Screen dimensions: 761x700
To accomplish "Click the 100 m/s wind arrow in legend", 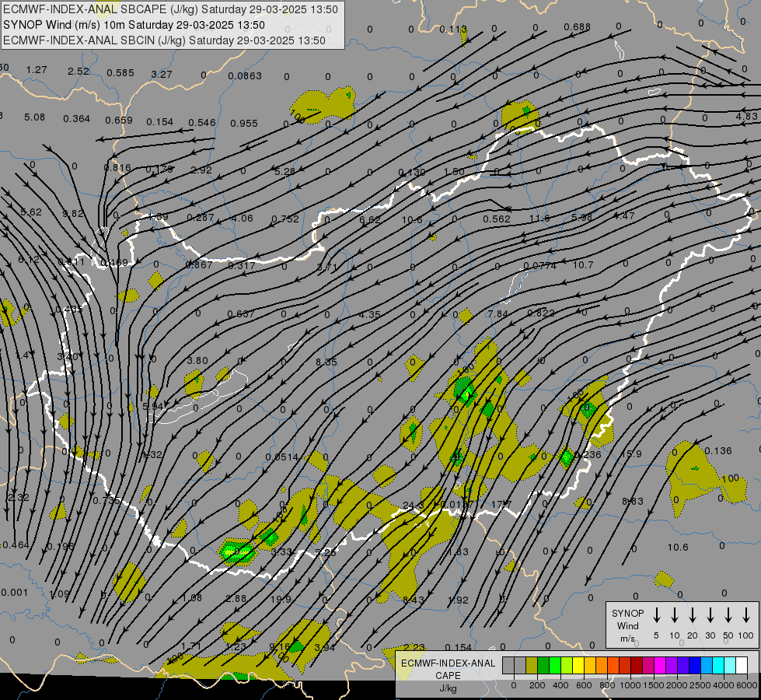I will [746, 615].
